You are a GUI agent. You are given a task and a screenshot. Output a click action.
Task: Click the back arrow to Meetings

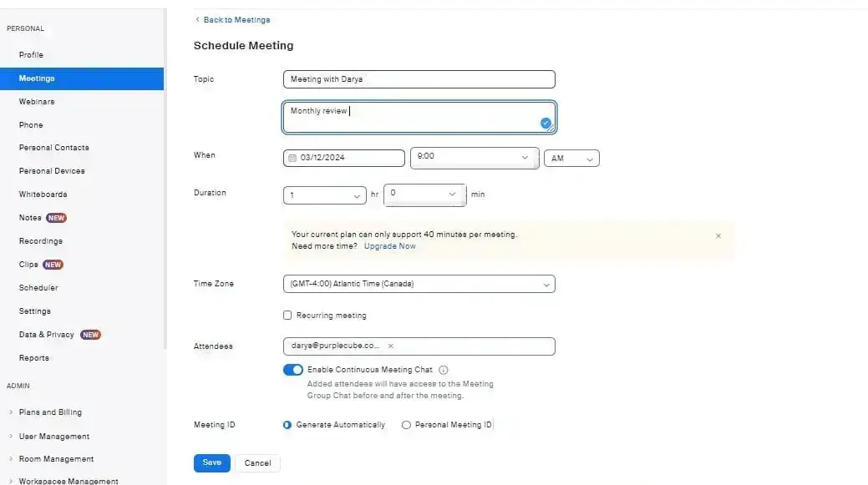point(198,19)
